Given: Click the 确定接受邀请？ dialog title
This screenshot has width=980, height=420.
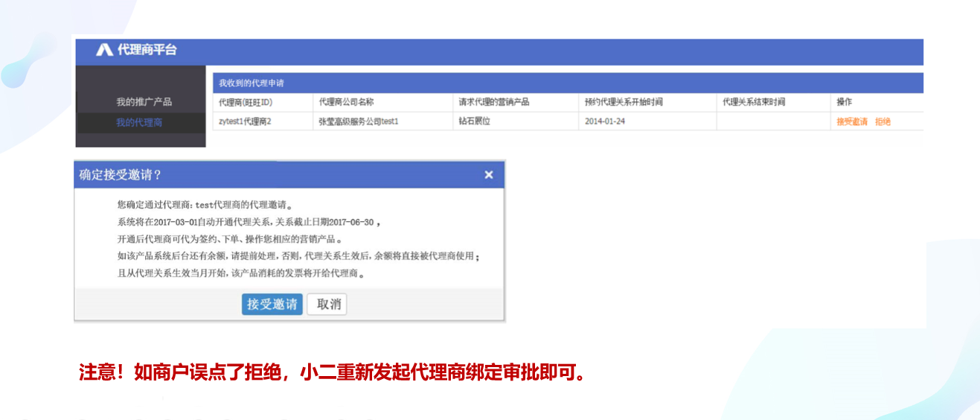Looking at the screenshot, I should coord(121,175).
